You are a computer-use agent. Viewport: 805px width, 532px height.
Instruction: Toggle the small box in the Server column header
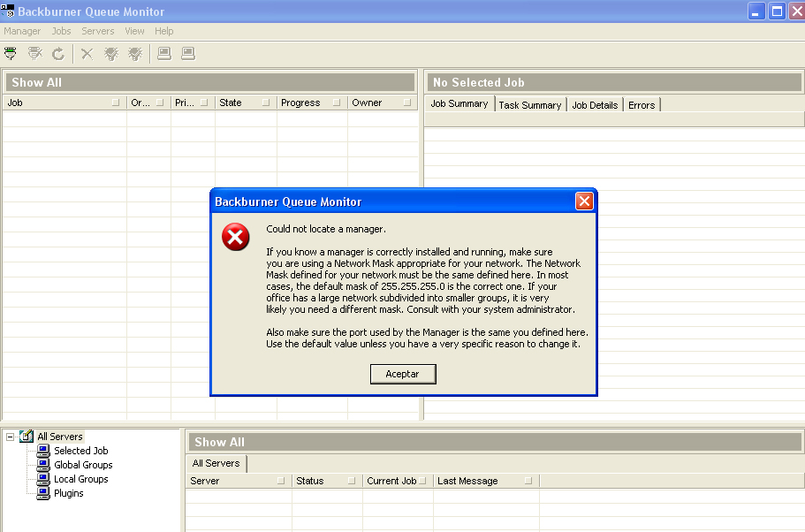(281, 481)
